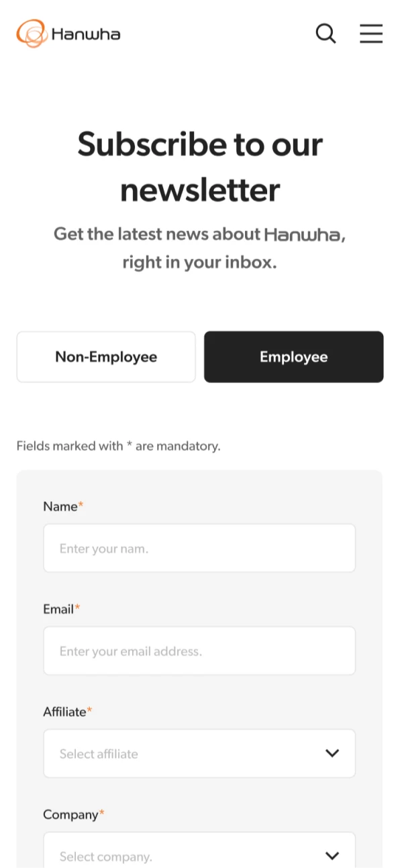
Task: Select the Employee tab
Action: pyautogui.click(x=294, y=357)
